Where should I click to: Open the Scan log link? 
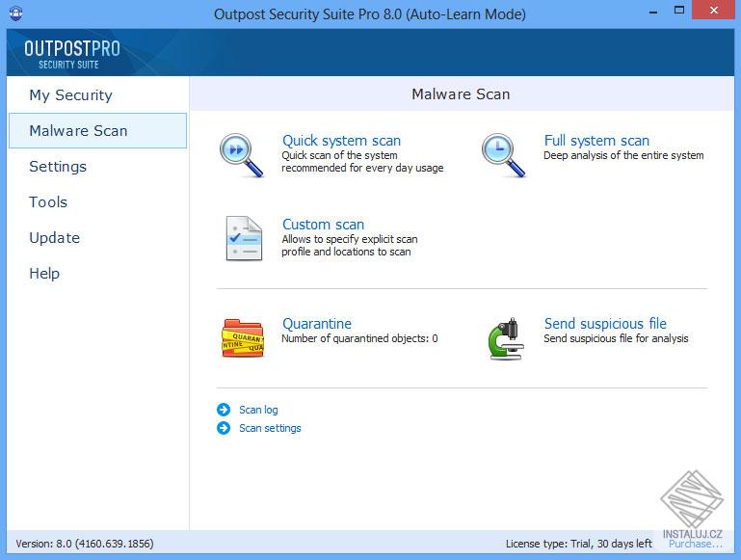(x=258, y=410)
